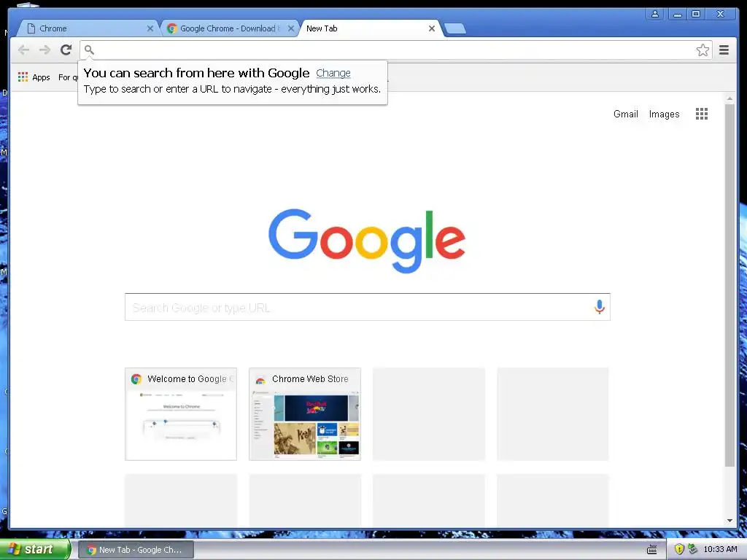Viewport: 747px width, 560px height.
Task: Click the Reload page icon
Action: 66,50
